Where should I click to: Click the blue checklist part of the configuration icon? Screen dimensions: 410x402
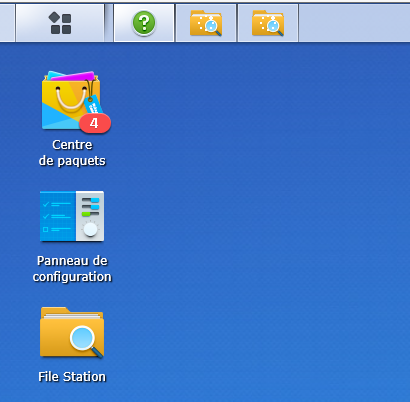[58, 216]
